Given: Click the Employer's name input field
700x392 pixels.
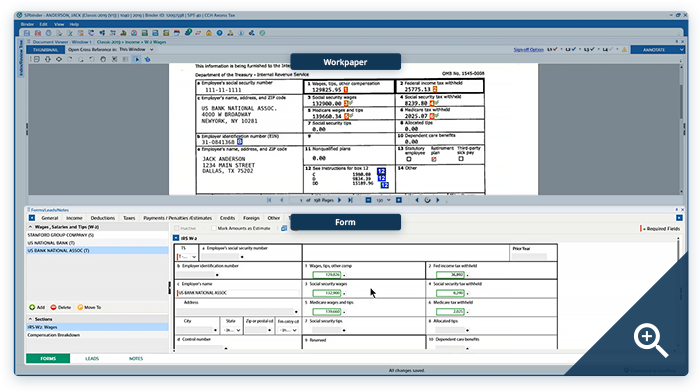Looking at the screenshot, I should click(x=238, y=293).
